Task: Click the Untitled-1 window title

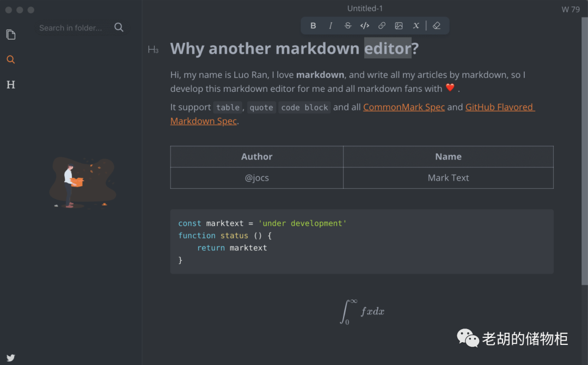Action: 365,8
